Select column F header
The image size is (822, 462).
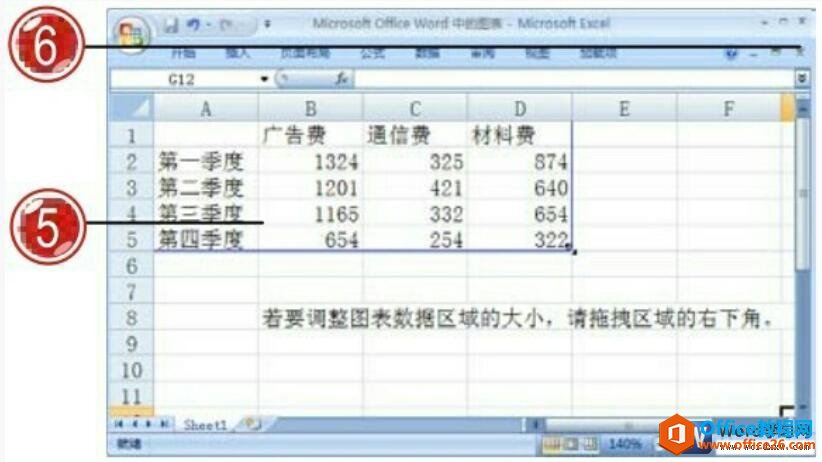[729, 109]
